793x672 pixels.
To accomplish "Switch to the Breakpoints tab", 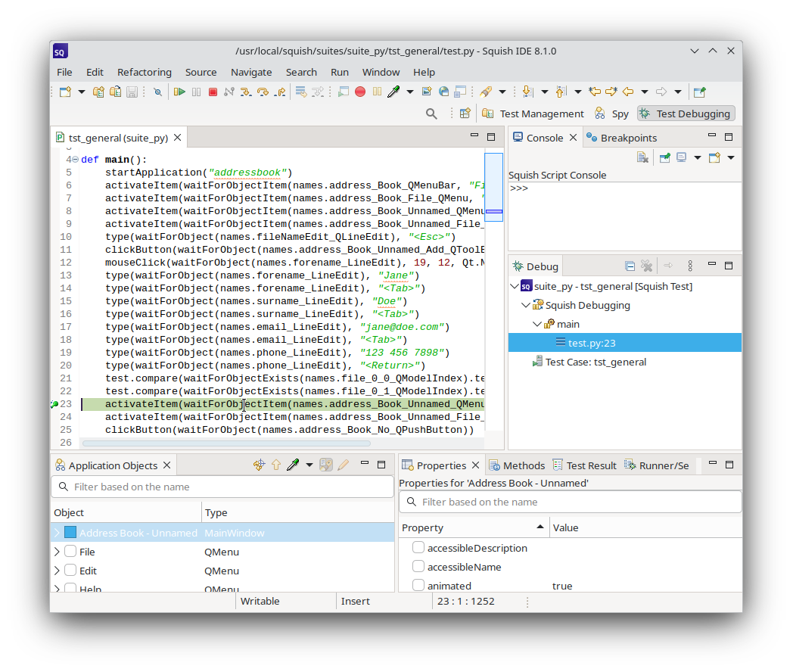I will coord(628,137).
